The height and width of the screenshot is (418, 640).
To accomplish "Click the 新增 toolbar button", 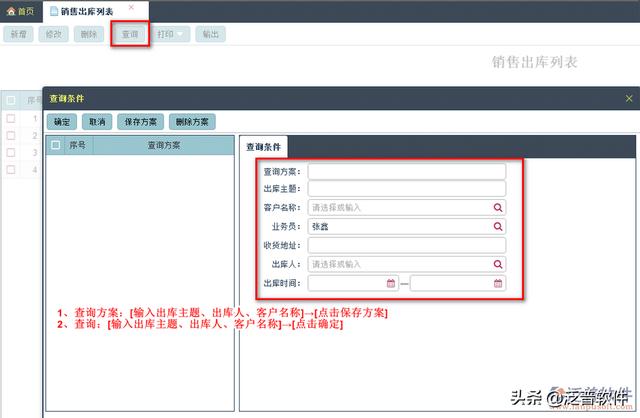I will click(18, 34).
